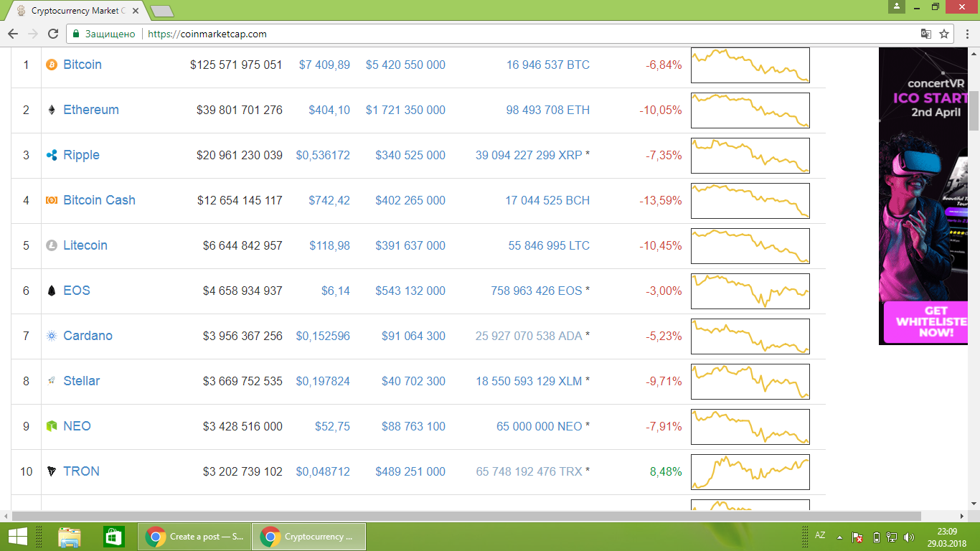The width and height of the screenshot is (980, 551).
Task: Click the Cardano logo icon
Action: pyautogui.click(x=51, y=336)
